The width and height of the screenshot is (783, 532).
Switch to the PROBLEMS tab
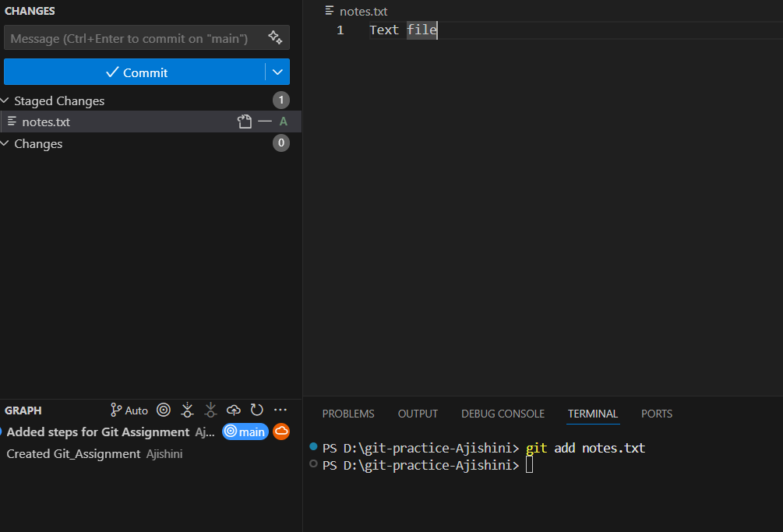(x=348, y=414)
